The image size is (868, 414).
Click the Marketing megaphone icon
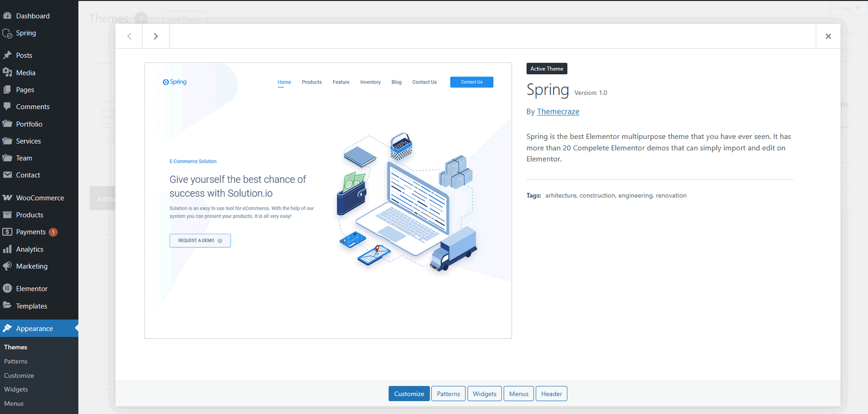tap(8, 266)
